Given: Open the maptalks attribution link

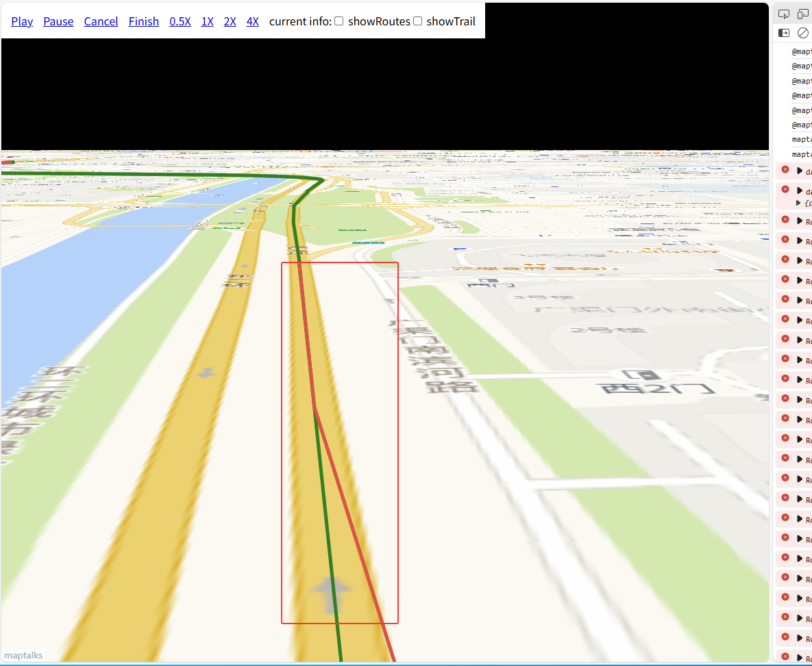Looking at the screenshot, I should coord(23,655).
